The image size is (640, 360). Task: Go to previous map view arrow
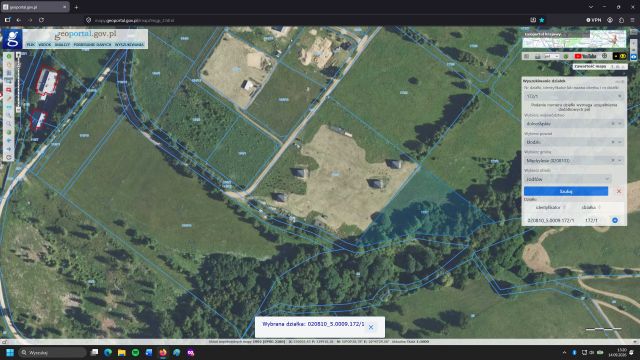(x=9, y=140)
